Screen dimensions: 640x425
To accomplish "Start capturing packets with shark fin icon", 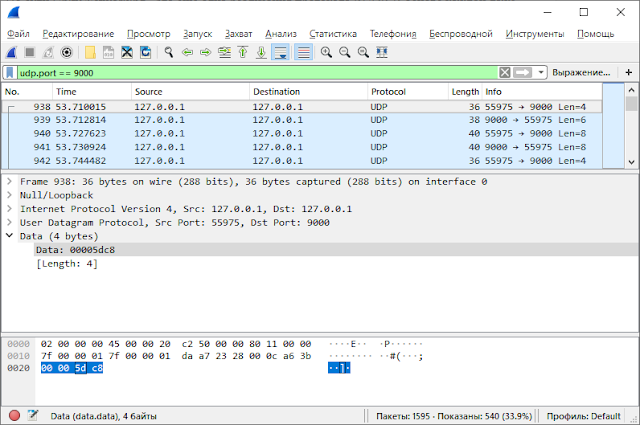I will [11, 52].
